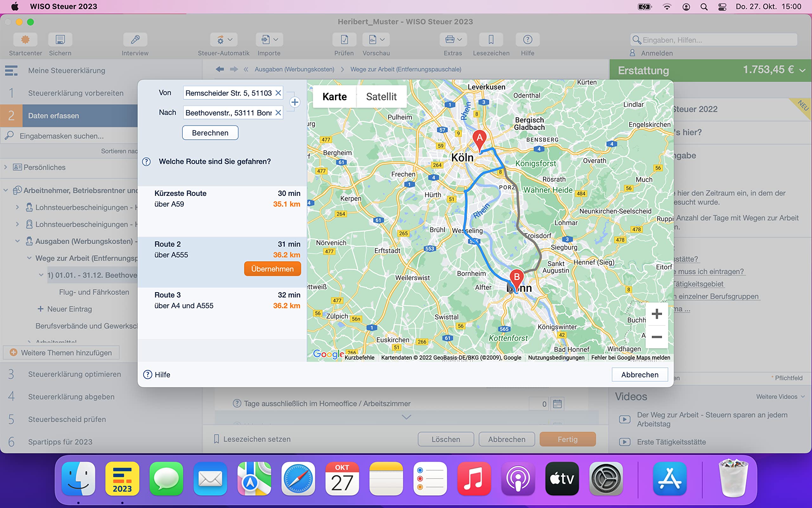Viewport: 812px width, 508px height.
Task: Open the Vorschau dropdown
Action: coord(376,40)
